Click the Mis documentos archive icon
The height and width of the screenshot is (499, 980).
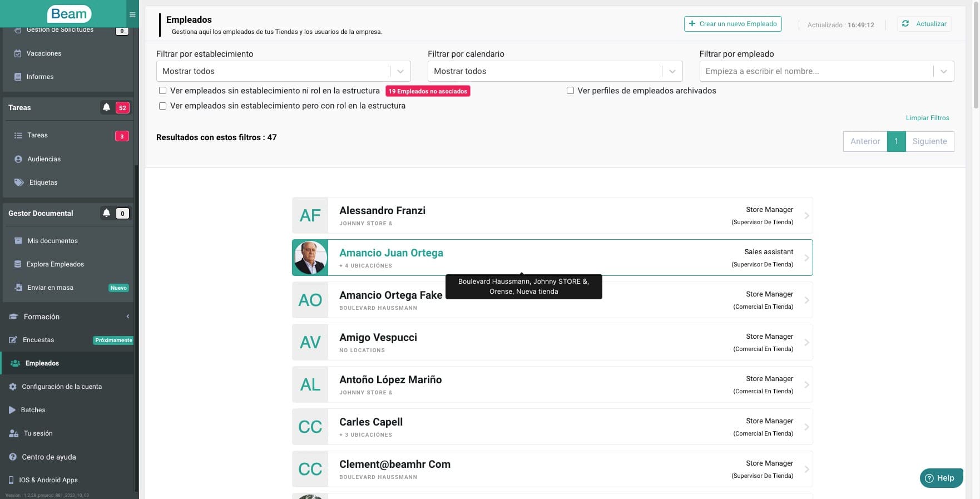coord(18,241)
